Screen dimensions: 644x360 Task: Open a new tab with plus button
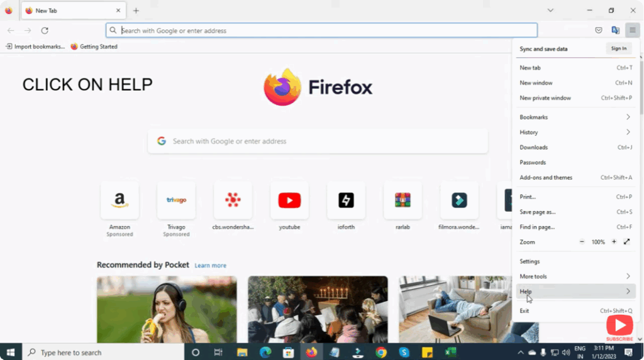(x=136, y=11)
